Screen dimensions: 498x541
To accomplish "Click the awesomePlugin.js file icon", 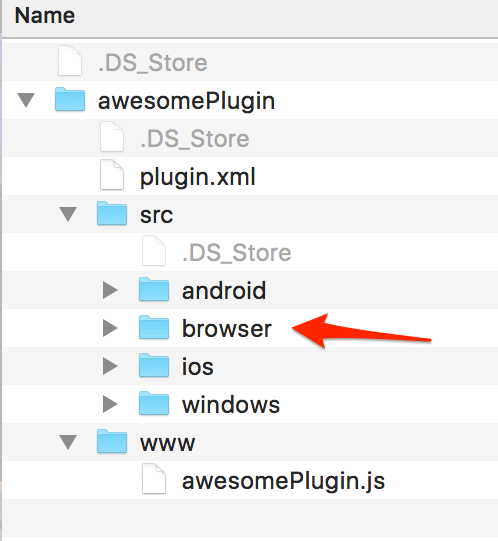I will pyautogui.click(x=154, y=479).
